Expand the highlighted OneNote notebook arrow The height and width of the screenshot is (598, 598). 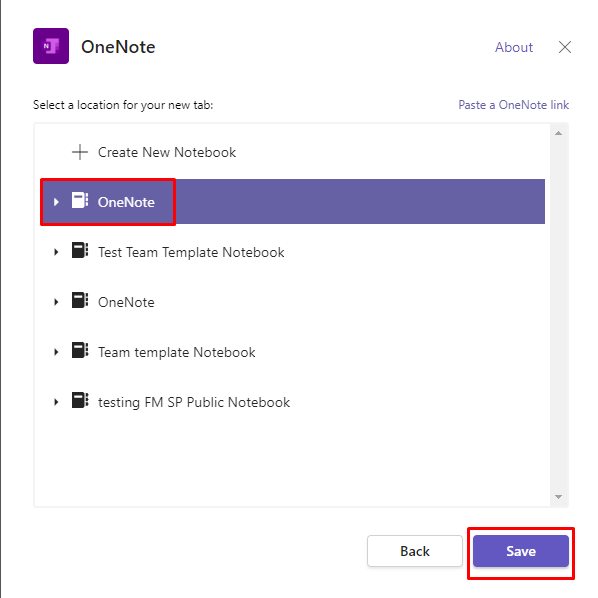56,202
